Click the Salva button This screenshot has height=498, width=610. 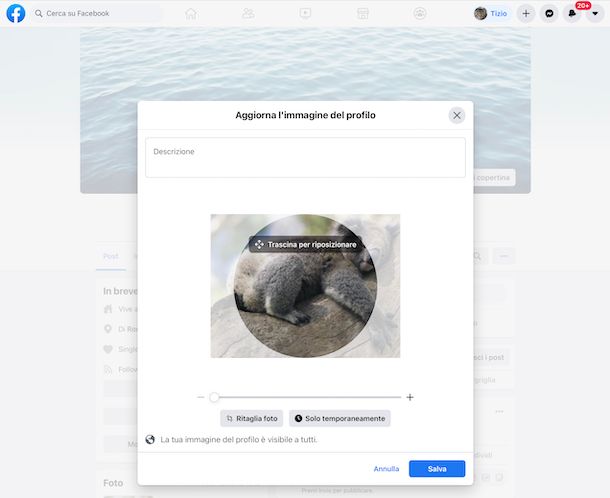point(437,469)
